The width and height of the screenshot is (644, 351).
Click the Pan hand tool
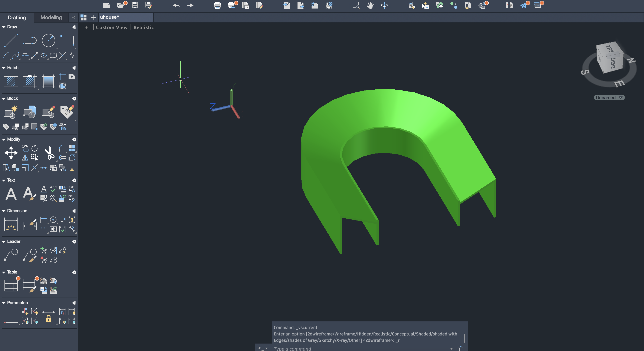370,5
